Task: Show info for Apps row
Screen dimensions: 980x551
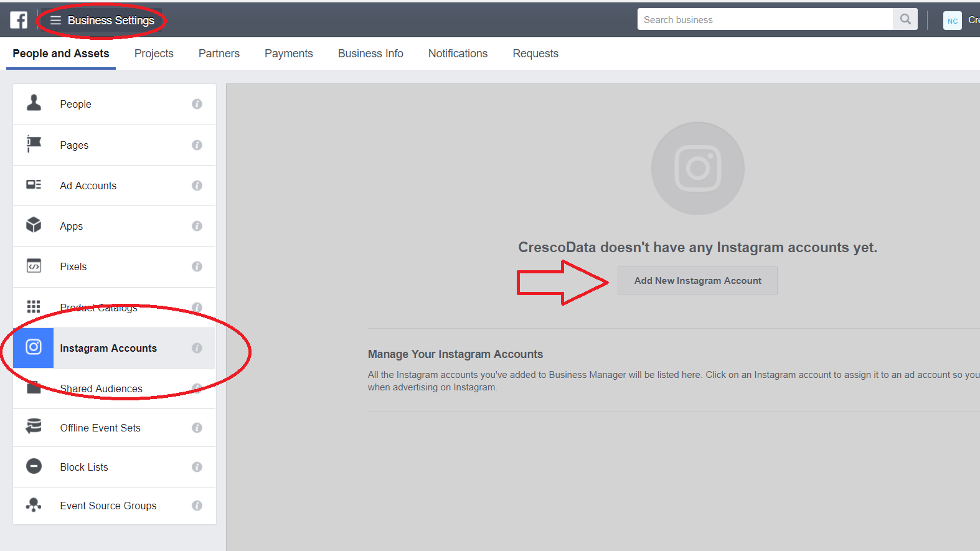Action: [x=197, y=226]
